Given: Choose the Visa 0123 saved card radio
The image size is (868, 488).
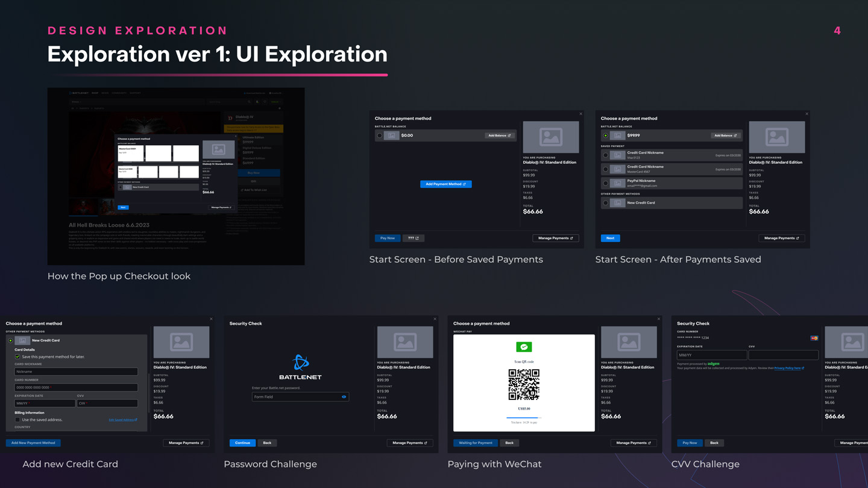Looking at the screenshot, I should pyautogui.click(x=606, y=155).
